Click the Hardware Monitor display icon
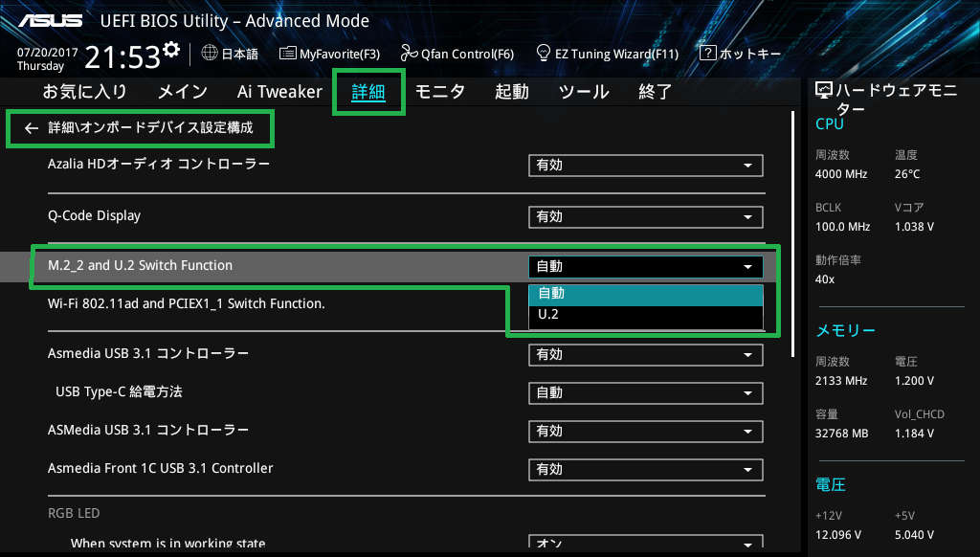980x557 pixels. coord(824,91)
